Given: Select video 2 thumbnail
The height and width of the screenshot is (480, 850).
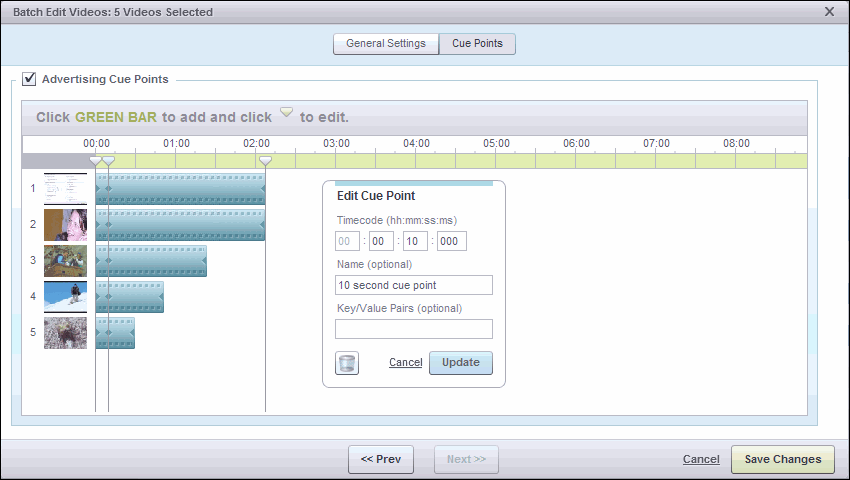Looking at the screenshot, I should (66, 225).
